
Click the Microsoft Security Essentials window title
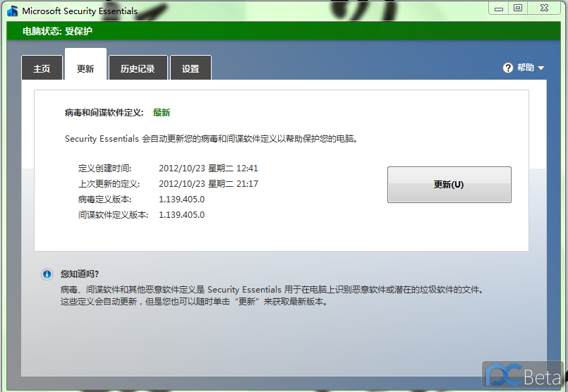pyautogui.click(x=80, y=11)
